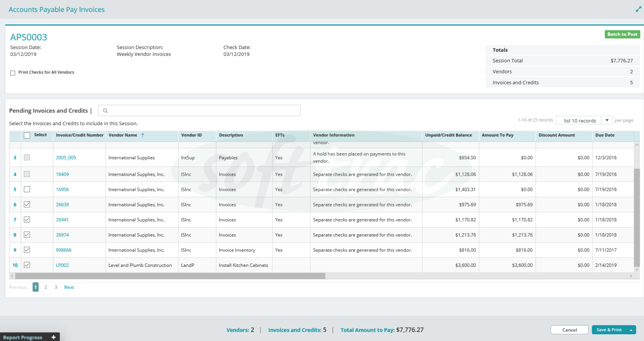Click the Pending Invoices search field
644x341 pixels.
tap(199, 110)
